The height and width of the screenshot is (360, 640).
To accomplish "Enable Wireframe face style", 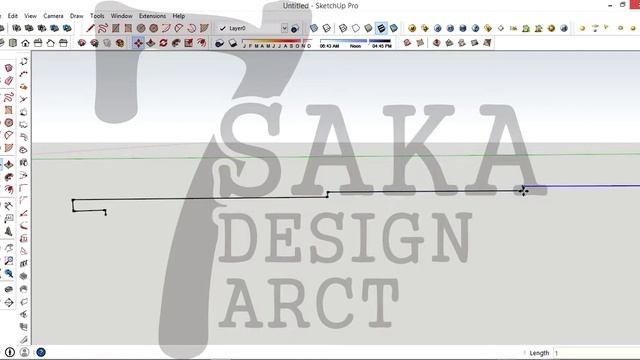I will (x=343, y=28).
